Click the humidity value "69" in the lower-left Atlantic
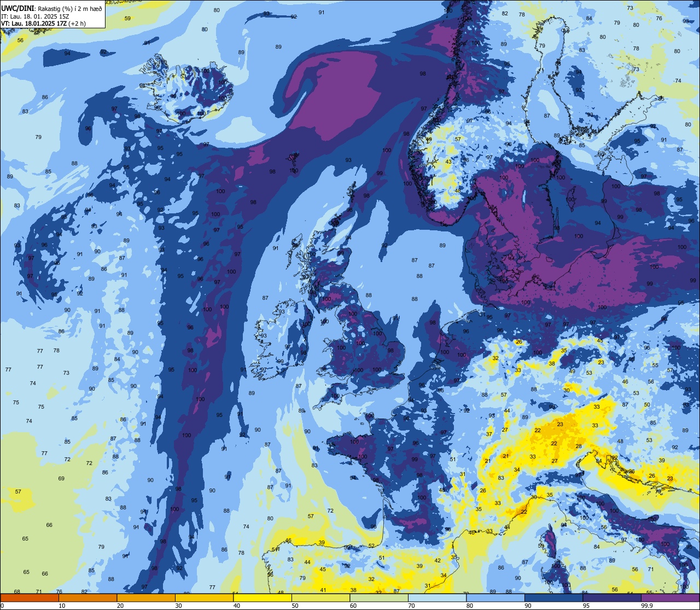 tap(61, 479)
